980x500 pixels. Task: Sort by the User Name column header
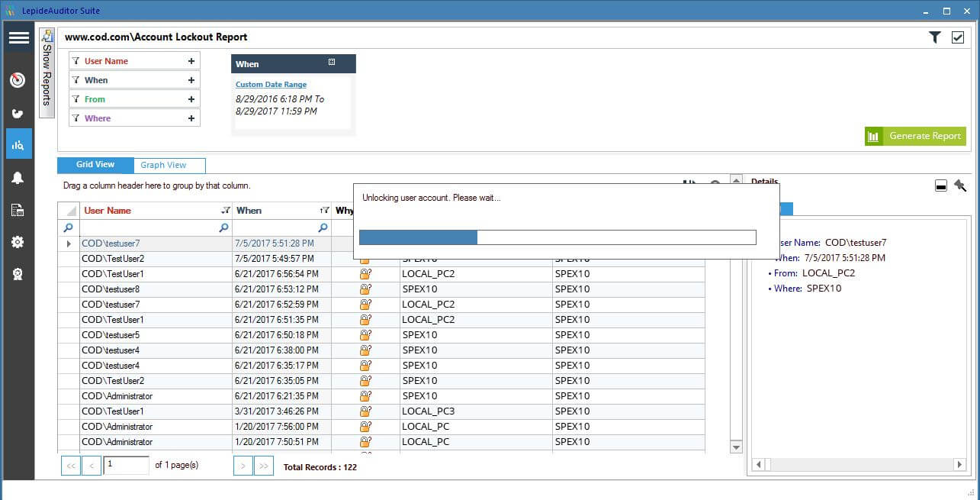pos(108,211)
